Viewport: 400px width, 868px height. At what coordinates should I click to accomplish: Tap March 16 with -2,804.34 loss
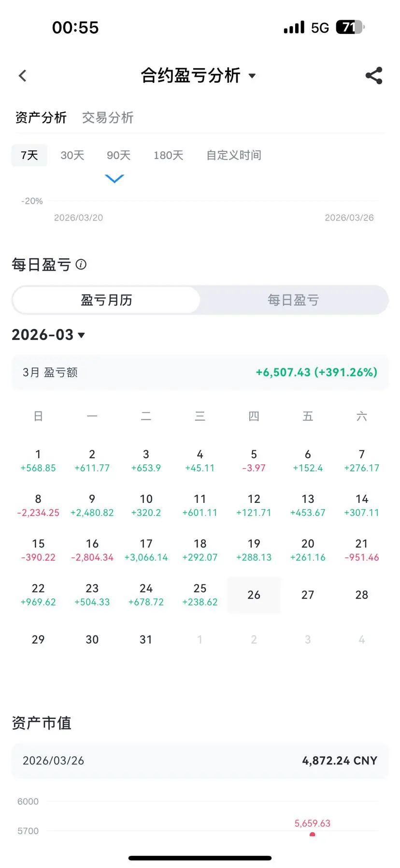(92, 550)
